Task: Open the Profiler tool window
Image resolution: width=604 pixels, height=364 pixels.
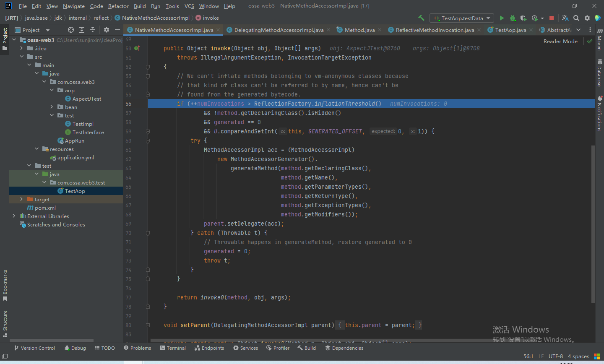Action: tap(278, 348)
